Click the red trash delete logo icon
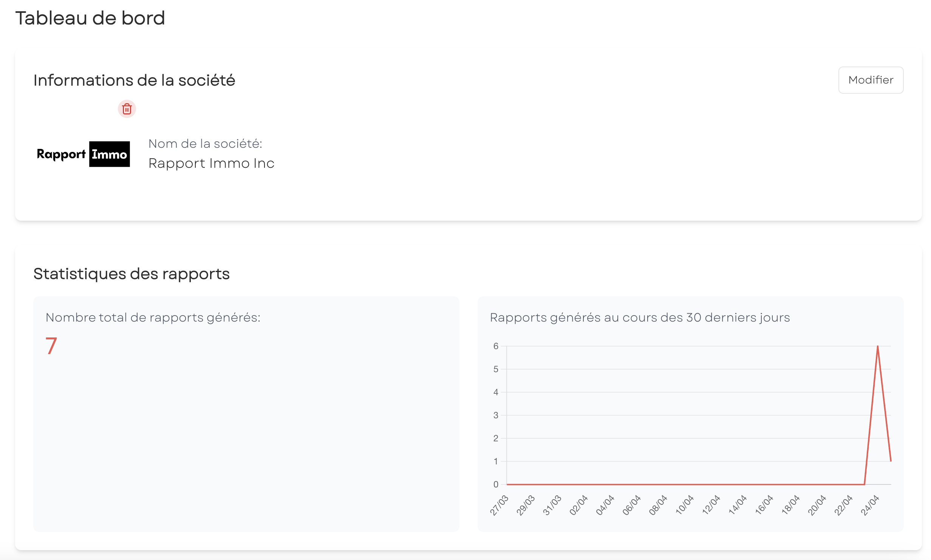 (127, 109)
